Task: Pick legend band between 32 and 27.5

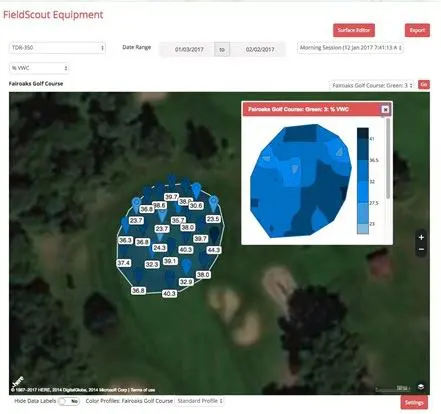Action: [363, 192]
